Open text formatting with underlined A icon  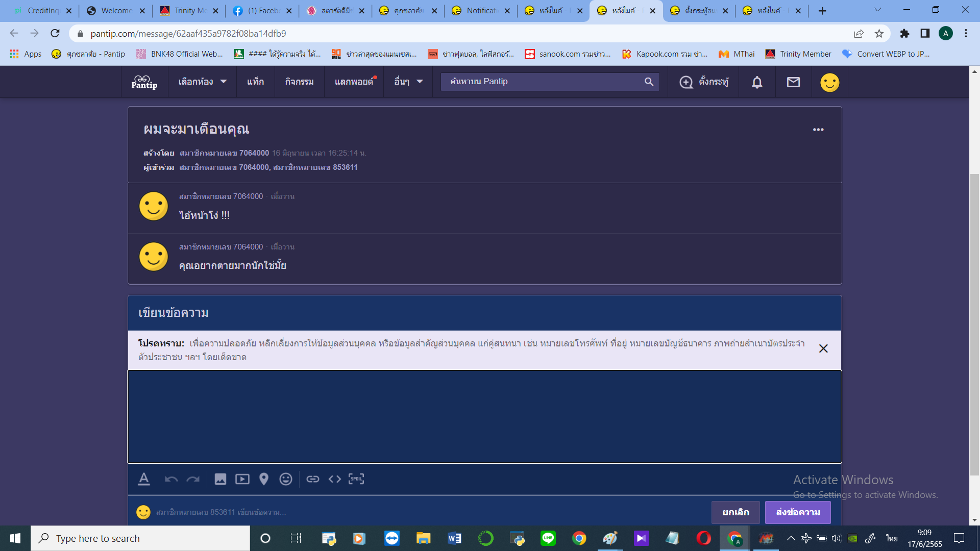pyautogui.click(x=144, y=479)
